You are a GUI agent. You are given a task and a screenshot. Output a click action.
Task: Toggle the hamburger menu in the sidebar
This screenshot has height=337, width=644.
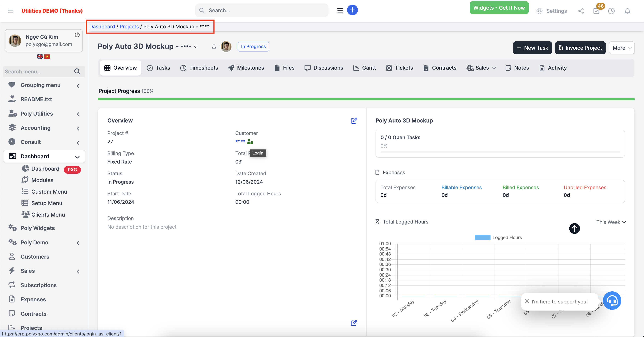pyautogui.click(x=11, y=11)
